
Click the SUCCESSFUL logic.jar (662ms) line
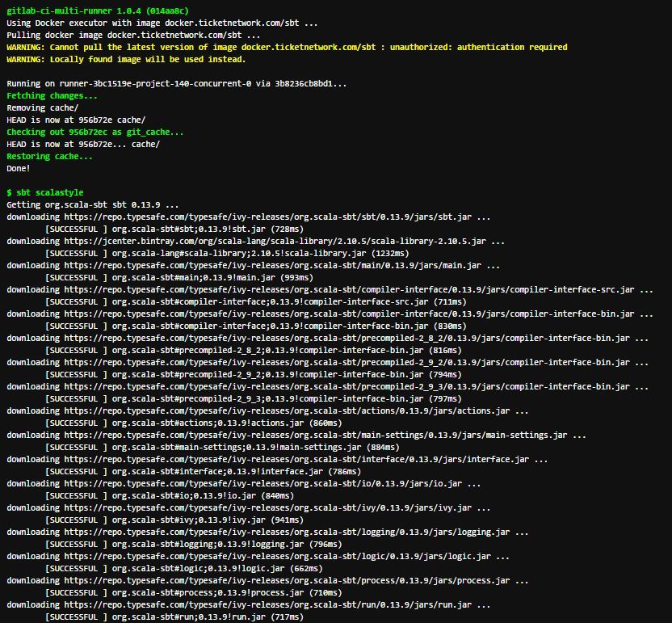184,568
